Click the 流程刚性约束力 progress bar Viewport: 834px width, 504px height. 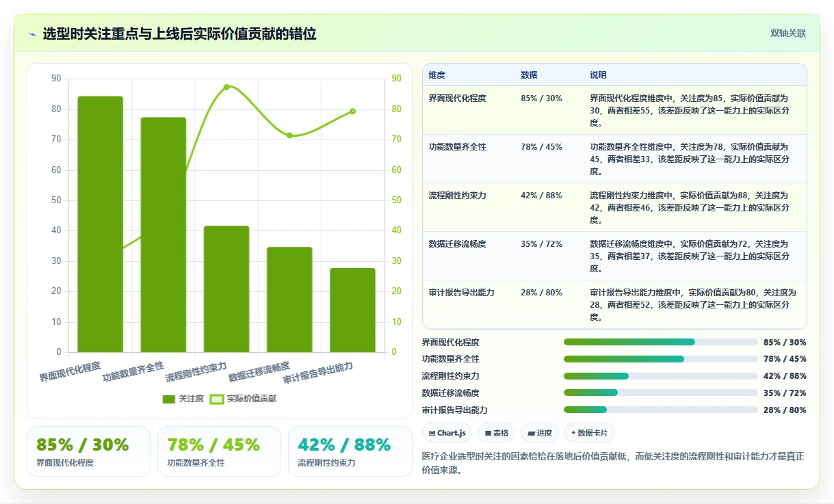tap(661, 376)
